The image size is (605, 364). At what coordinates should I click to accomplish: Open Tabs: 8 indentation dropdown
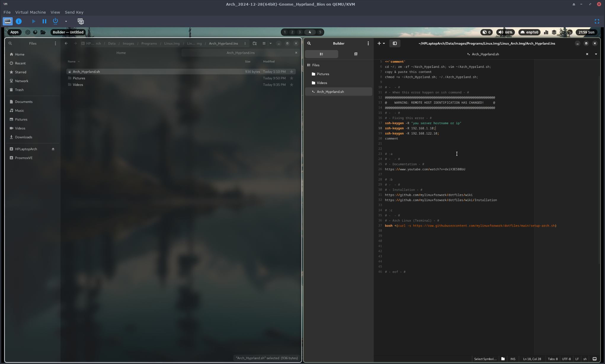click(553, 359)
